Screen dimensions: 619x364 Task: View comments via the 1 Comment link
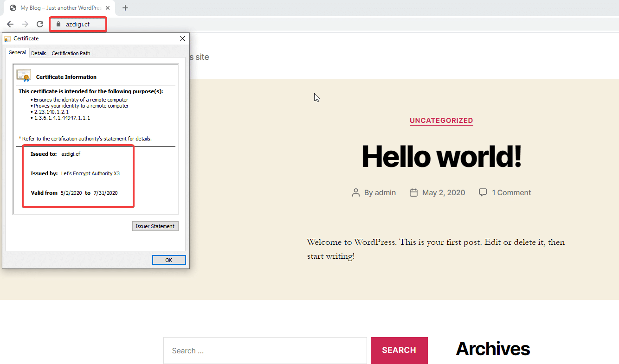[x=511, y=192]
